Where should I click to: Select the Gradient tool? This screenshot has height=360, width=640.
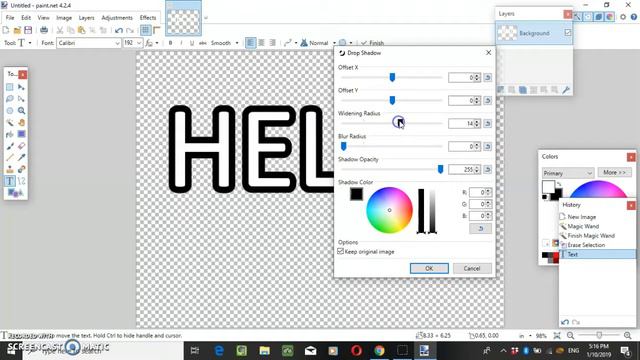click(x=21, y=134)
